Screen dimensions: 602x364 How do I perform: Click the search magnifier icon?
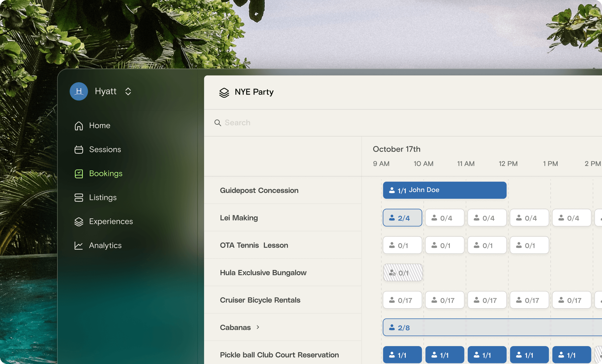click(x=217, y=123)
